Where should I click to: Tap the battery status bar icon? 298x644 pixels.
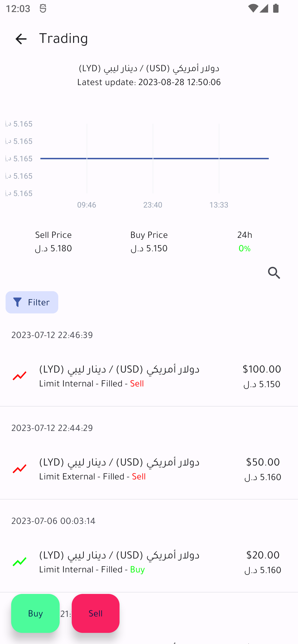(x=276, y=9)
